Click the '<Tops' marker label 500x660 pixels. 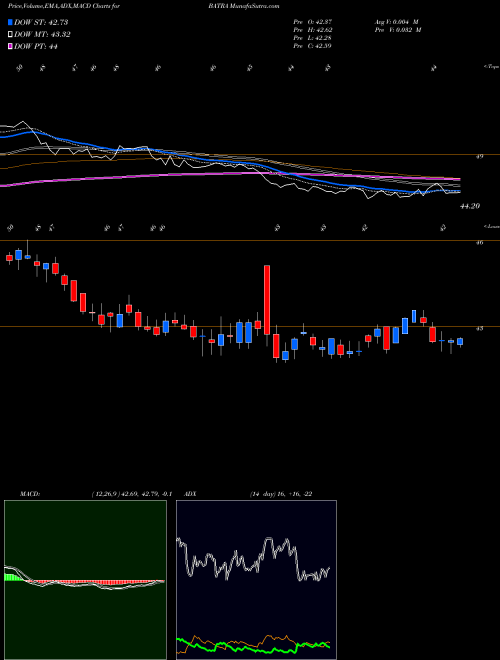pyautogui.click(x=492, y=67)
